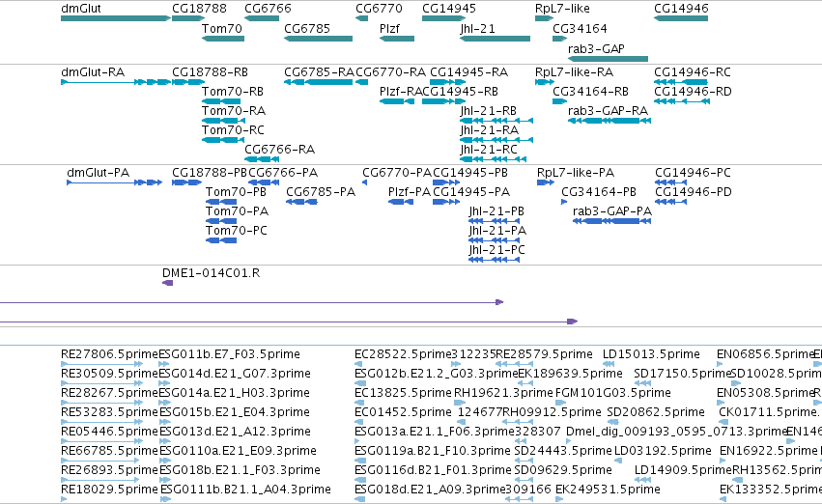Click transcript CG14946-RC label
This screenshot has width=822, height=504.
pos(692,72)
